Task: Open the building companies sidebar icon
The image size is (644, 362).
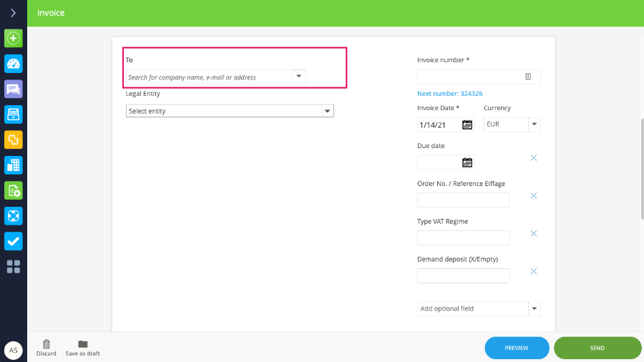Action: [x=14, y=165]
